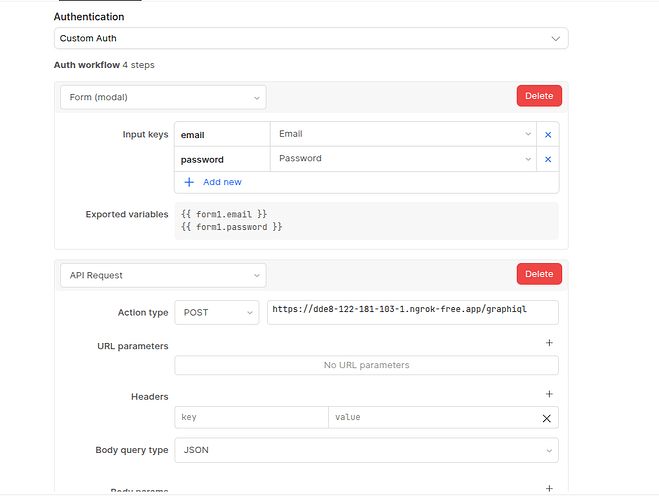Image resolution: width=659 pixels, height=500 pixels.
Task: Click the header key input field
Action: (251, 418)
